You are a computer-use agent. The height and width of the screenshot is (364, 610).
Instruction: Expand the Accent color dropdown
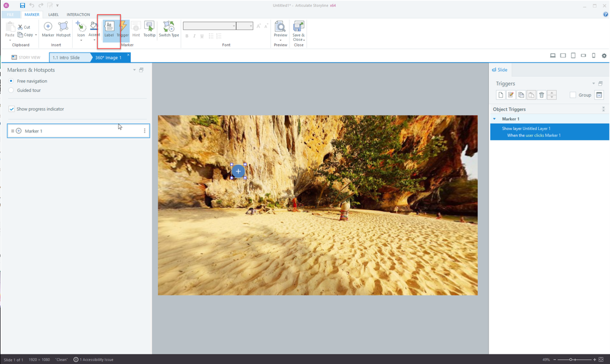(x=94, y=40)
